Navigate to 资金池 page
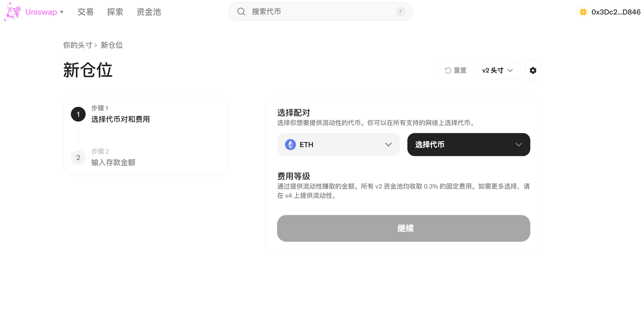Image resolution: width=644 pixels, height=314 pixels. (x=149, y=12)
